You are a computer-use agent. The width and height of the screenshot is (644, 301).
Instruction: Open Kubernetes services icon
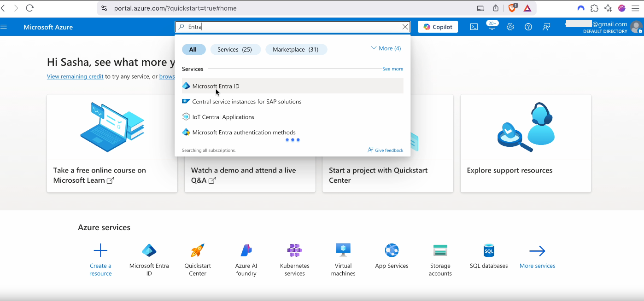pyautogui.click(x=294, y=251)
